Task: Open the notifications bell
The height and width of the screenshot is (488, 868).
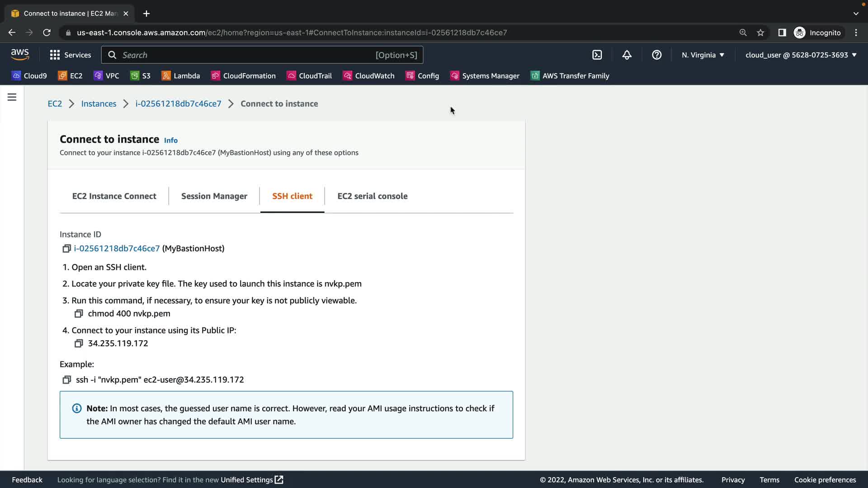Action: 627,55
